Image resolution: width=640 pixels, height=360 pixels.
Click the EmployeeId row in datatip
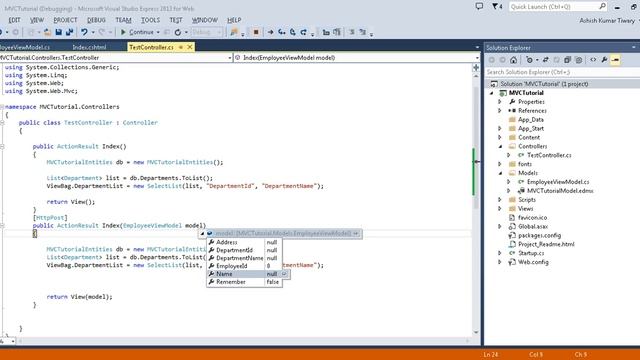[244, 266]
